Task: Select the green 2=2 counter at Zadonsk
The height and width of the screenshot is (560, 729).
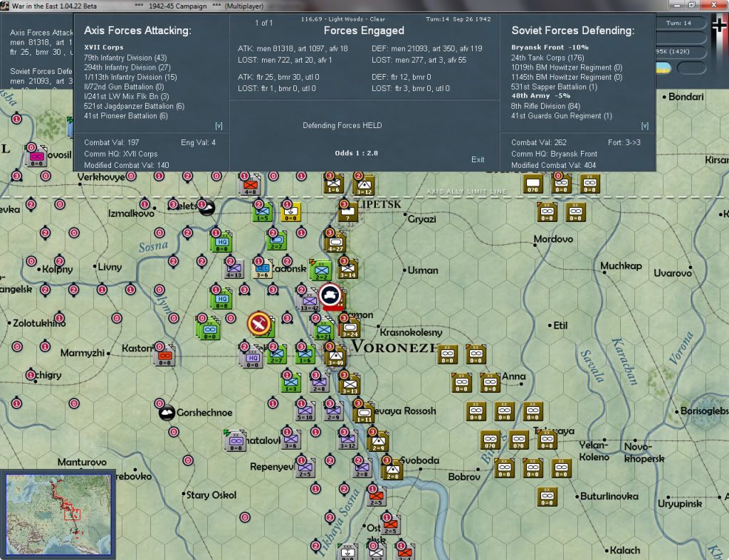Action: [321, 270]
